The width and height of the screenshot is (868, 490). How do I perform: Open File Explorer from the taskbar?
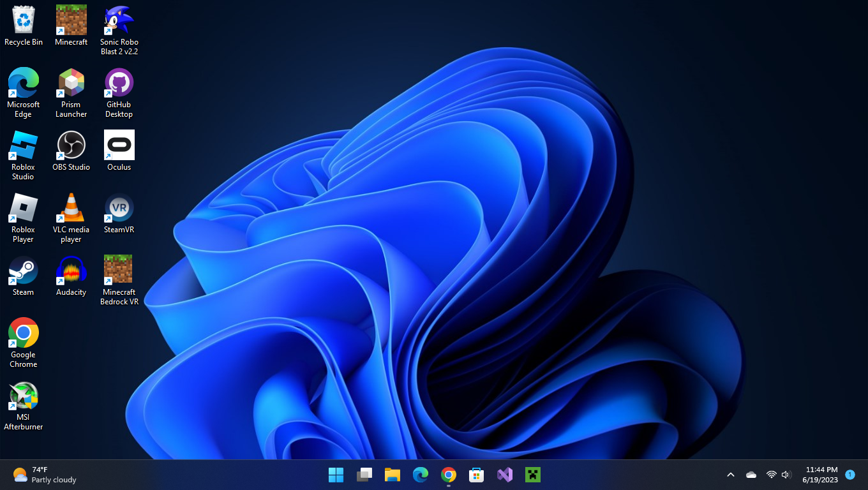(x=393, y=475)
